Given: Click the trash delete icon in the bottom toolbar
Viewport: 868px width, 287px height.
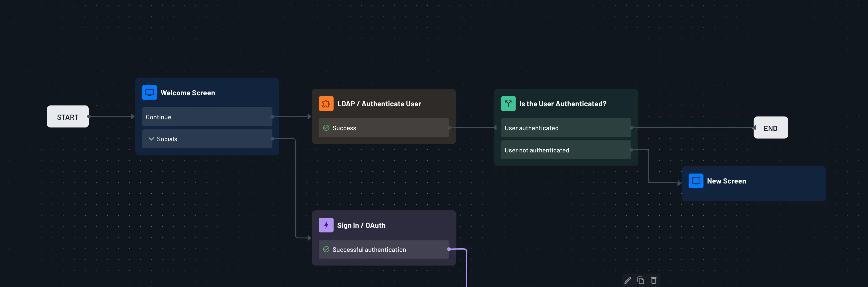Looking at the screenshot, I should (x=653, y=280).
